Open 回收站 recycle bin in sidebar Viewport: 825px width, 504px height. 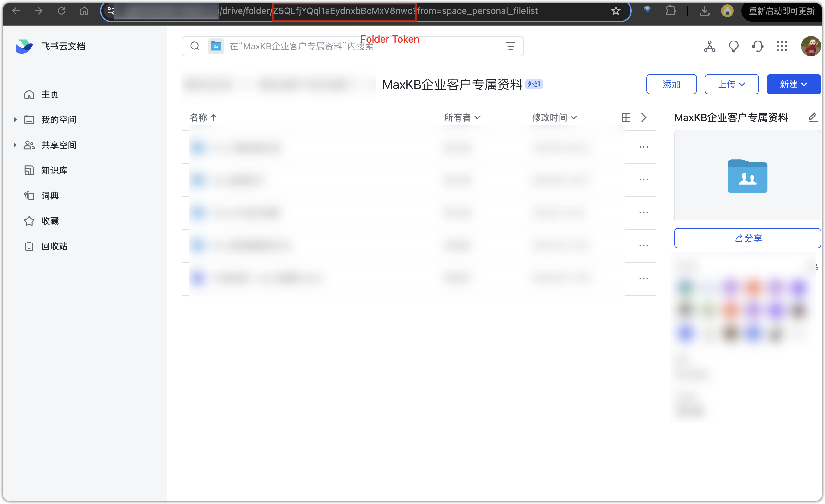tap(54, 246)
